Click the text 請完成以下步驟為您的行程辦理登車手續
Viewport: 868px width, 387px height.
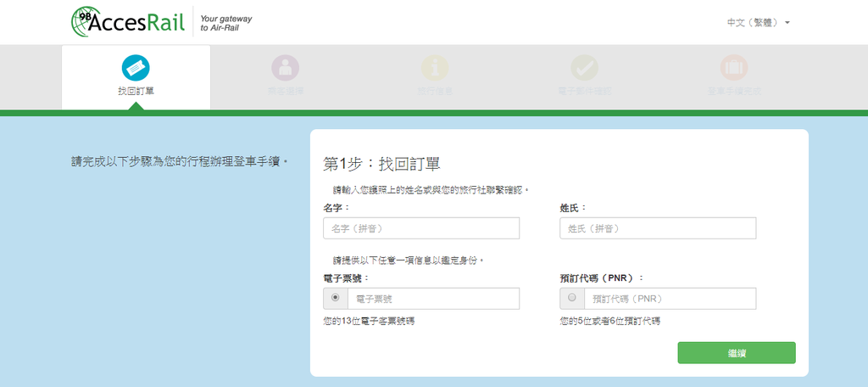coord(180,162)
